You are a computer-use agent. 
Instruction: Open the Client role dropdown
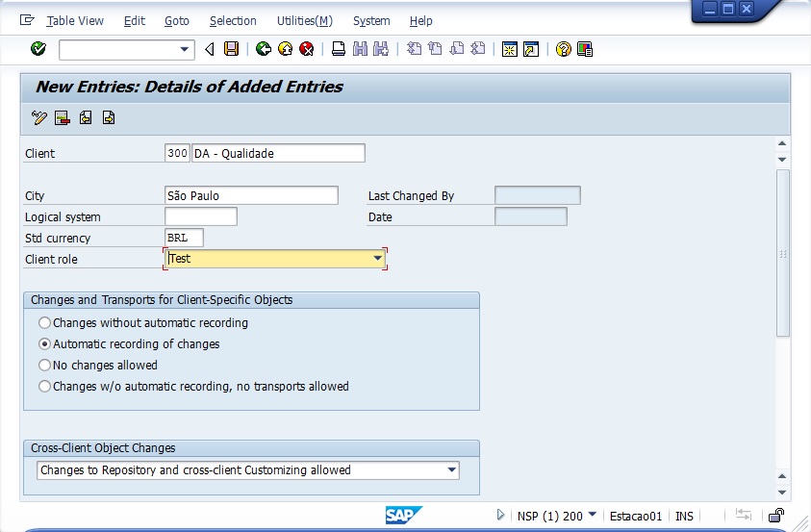click(378, 259)
